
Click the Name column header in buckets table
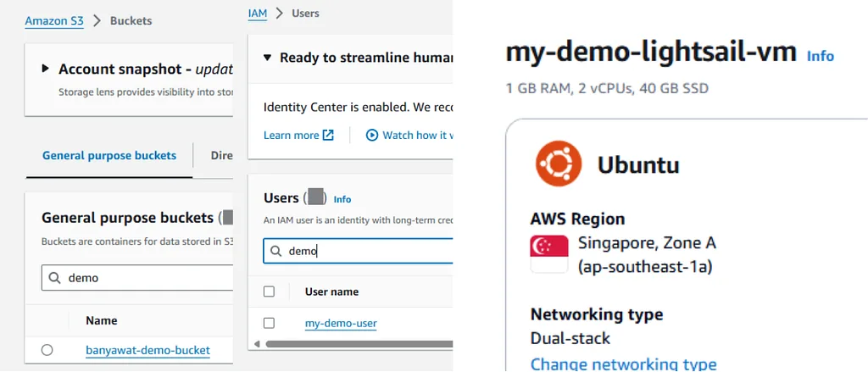tap(102, 320)
